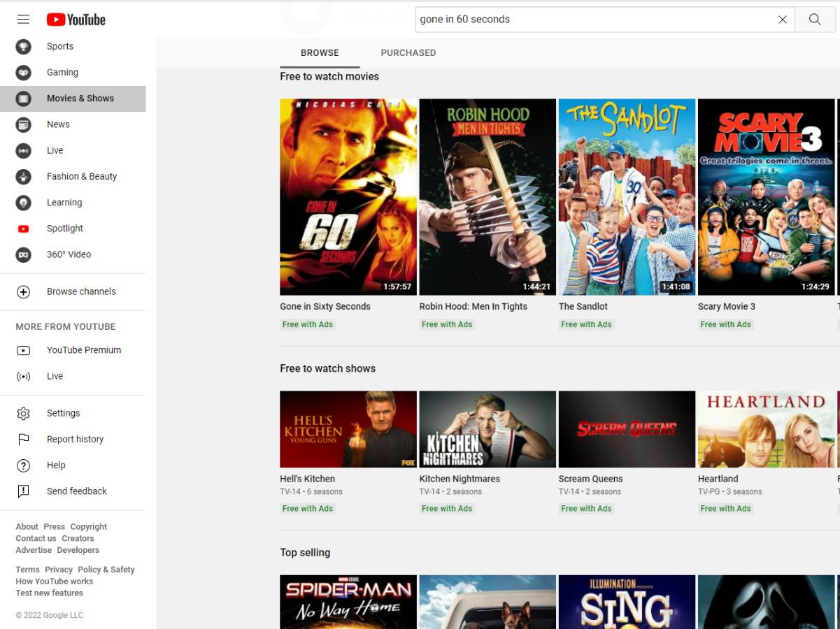Image resolution: width=840 pixels, height=629 pixels.
Task: Select the Gaming icon in sidebar
Action: [x=24, y=73]
